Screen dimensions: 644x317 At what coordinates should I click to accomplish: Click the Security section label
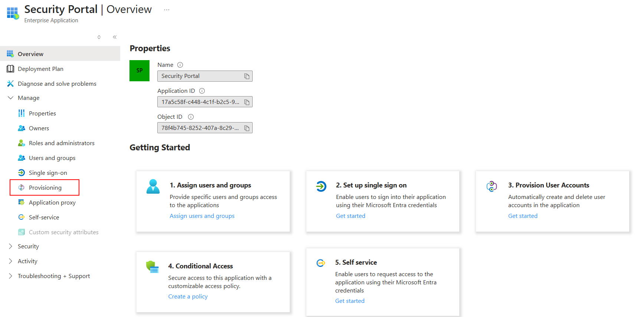pyautogui.click(x=28, y=246)
